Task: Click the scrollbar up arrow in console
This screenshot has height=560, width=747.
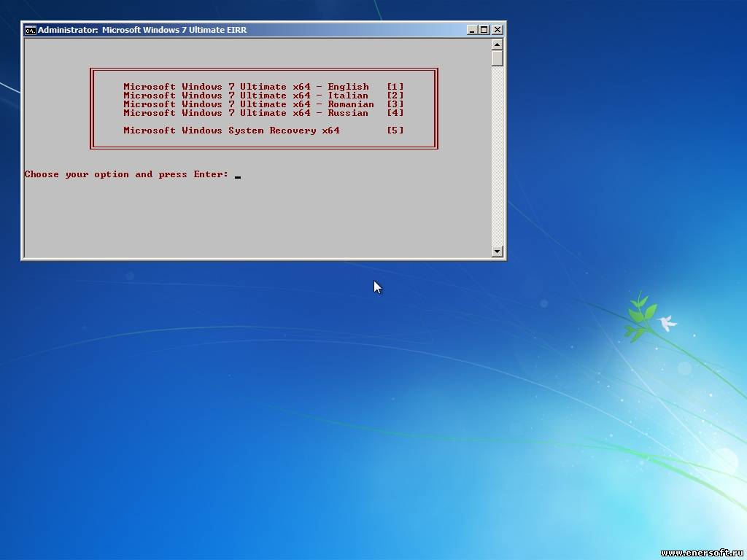Action: point(498,44)
